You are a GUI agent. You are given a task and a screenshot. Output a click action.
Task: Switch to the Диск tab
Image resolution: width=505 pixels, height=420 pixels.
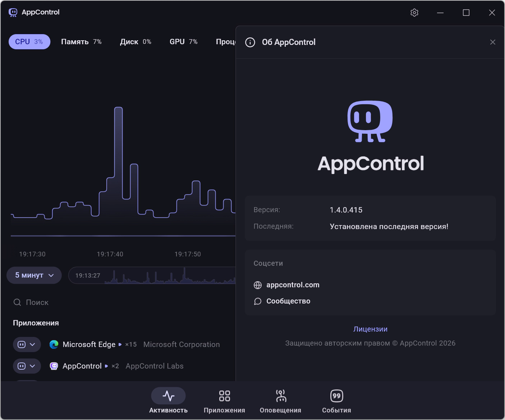136,42
